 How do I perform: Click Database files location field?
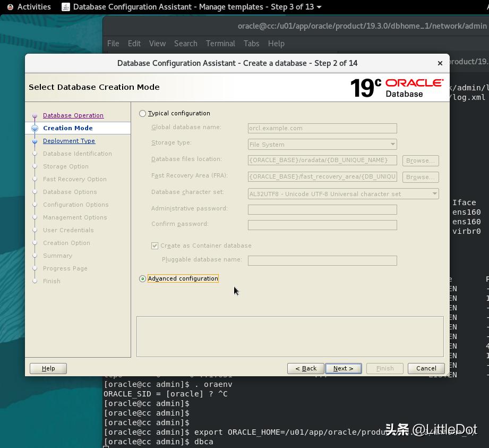[x=322, y=160]
